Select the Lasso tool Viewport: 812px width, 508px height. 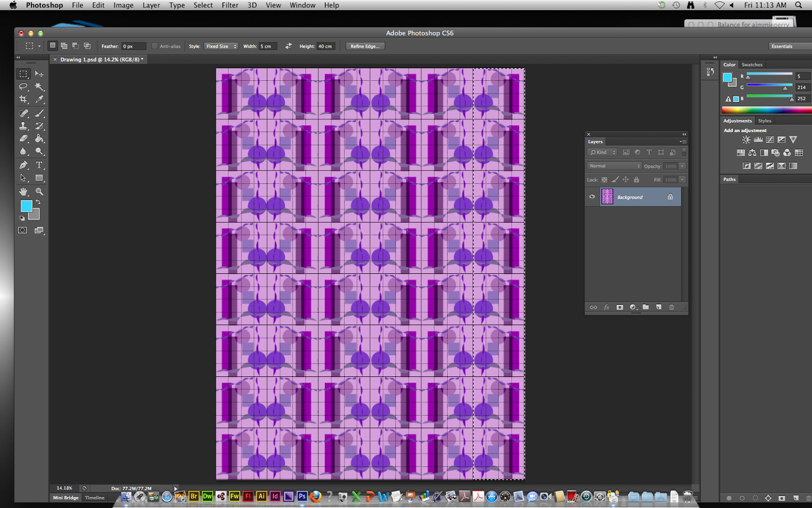23,87
